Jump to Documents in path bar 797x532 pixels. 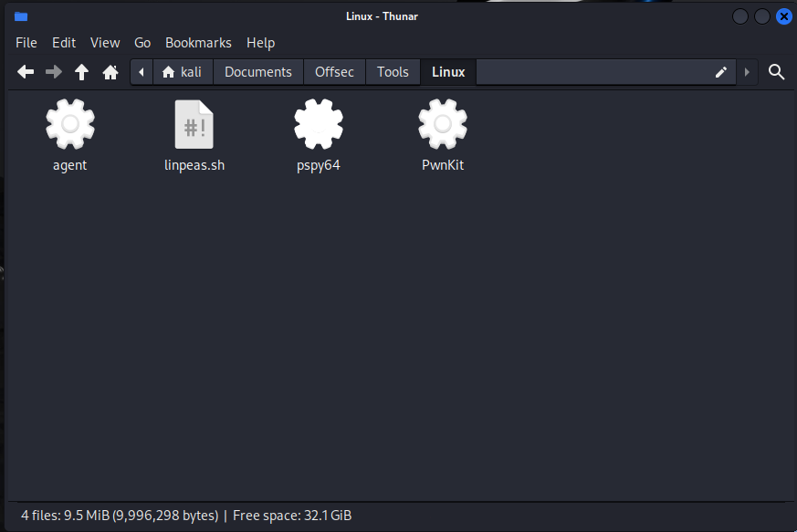tap(258, 72)
